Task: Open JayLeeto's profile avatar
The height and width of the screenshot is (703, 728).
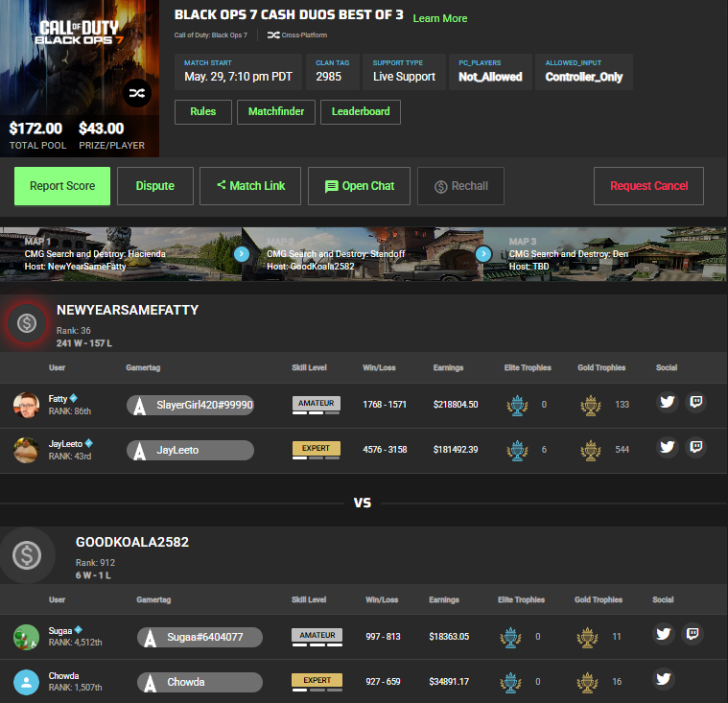Action: pyautogui.click(x=26, y=450)
